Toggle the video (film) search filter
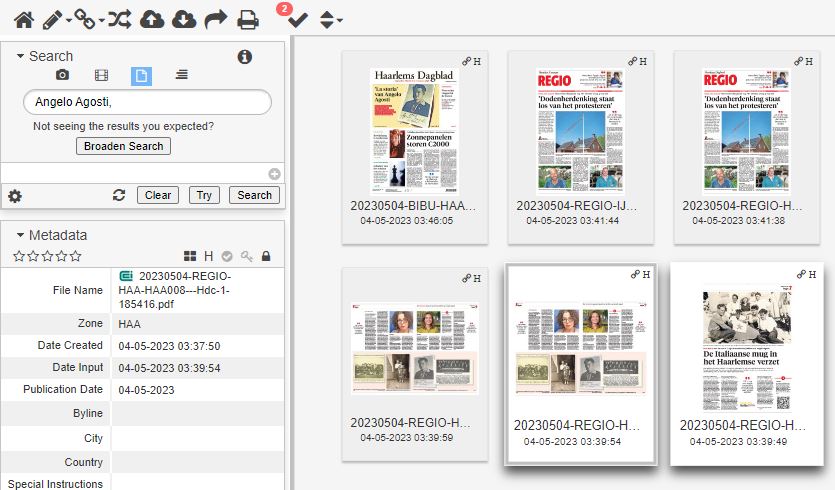The image size is (835, 490). [101, 76]
